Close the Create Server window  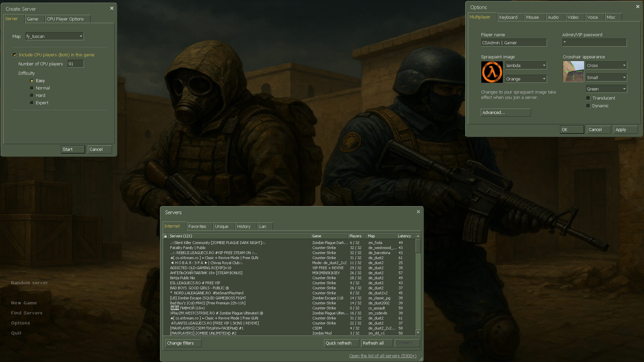coord(112,8)
